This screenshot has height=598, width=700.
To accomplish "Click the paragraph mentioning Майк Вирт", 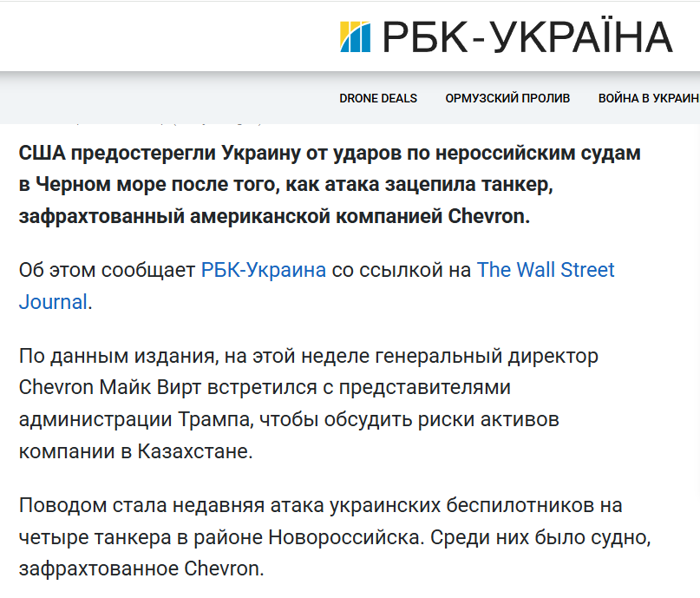I will pyautogui.click(x=309, y=404).
